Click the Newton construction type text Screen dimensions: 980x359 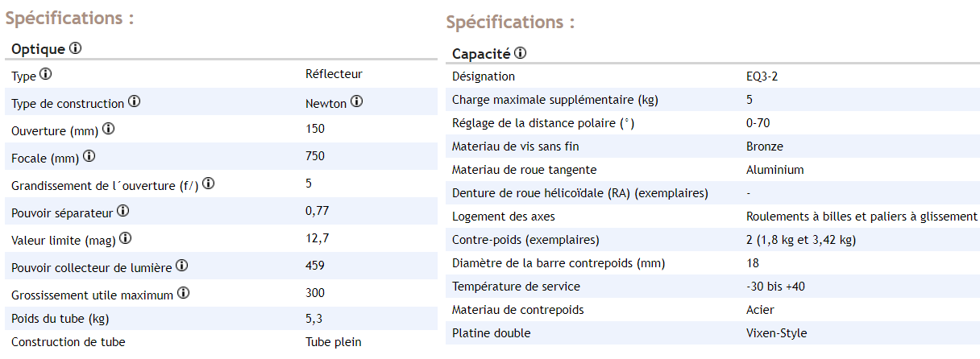325,103
